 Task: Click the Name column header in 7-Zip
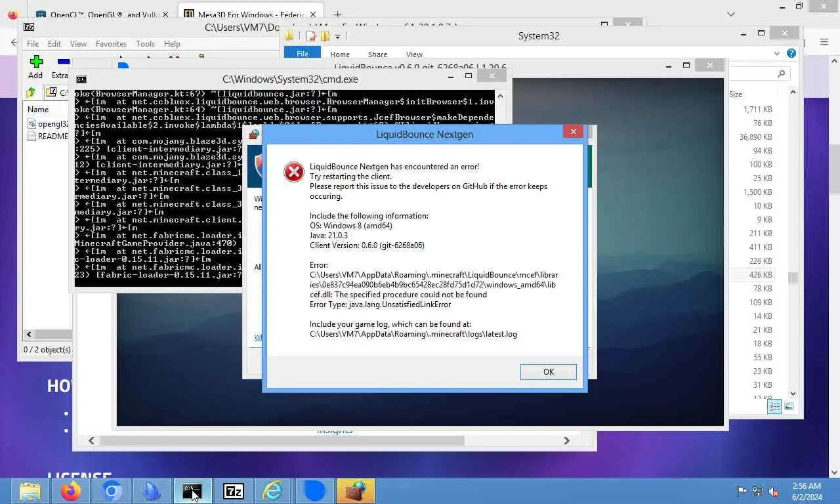pyautogui.click(x=38, y=110)
